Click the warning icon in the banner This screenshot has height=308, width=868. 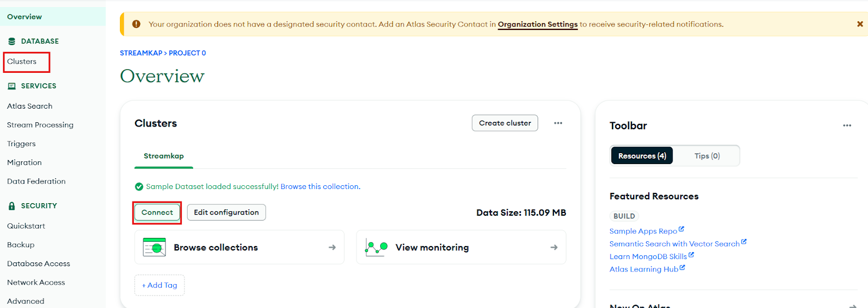(136, 24)
